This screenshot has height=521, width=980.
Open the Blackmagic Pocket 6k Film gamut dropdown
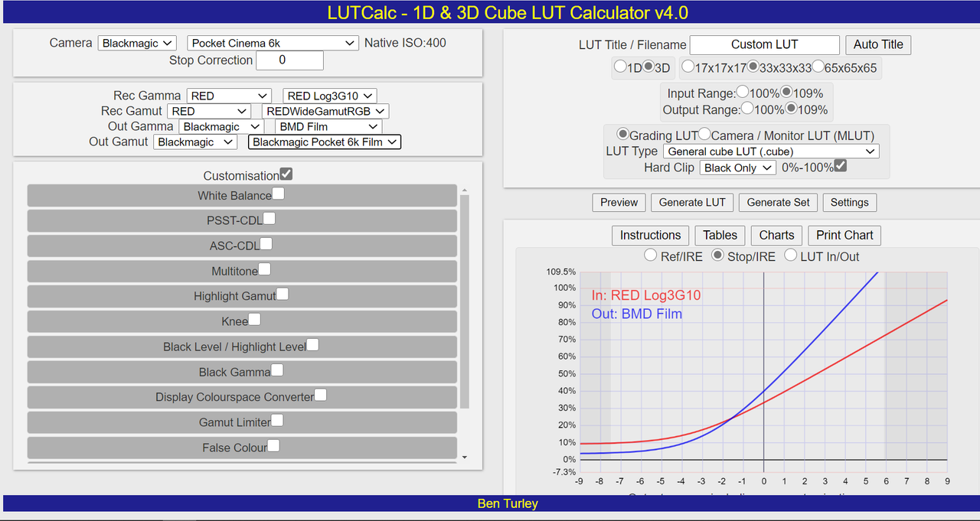pyautogui.click(x=325, y=142)
